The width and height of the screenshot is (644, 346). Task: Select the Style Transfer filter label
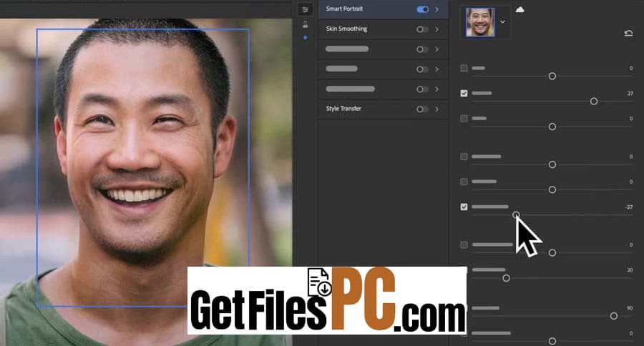click(343, 109)
